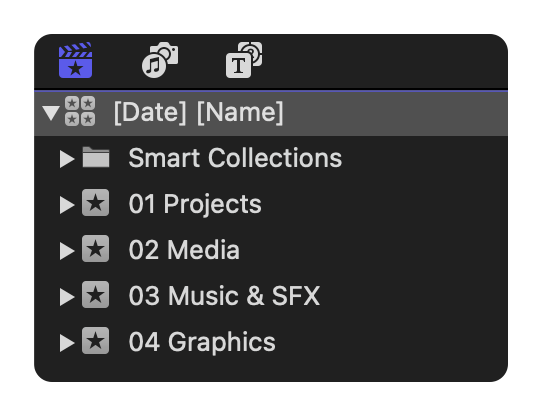Click the 02 Media event star icon
Screen dimensions: 542x416
tap(95, 249)
